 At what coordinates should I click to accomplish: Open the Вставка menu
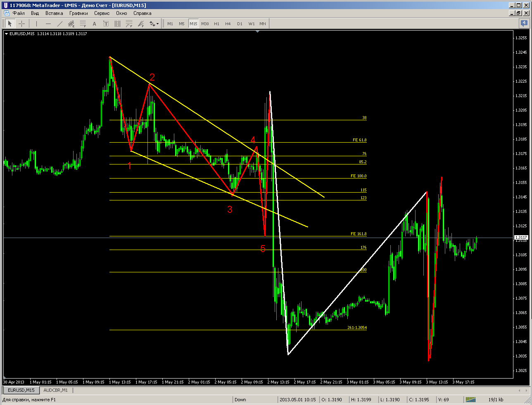[x=54, y=13]
